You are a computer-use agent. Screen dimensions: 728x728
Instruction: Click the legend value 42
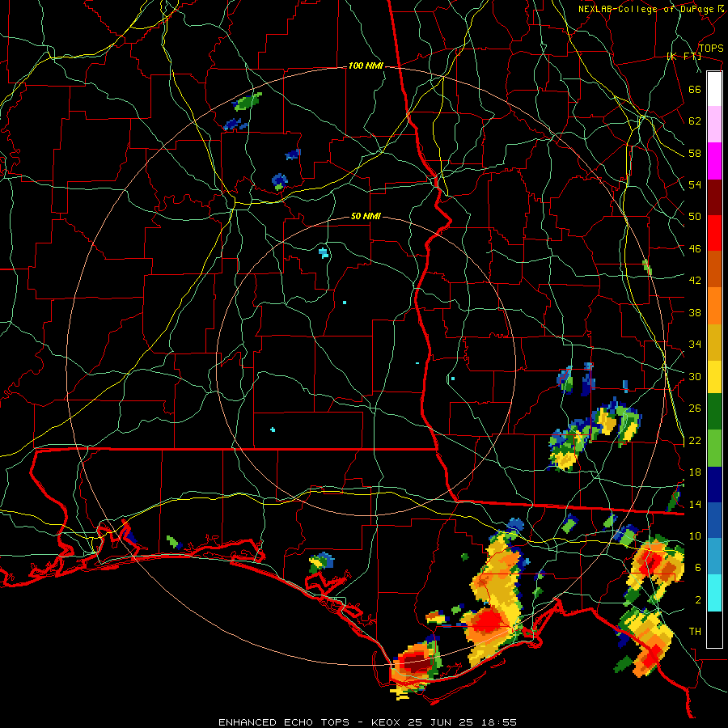(695, 281)
